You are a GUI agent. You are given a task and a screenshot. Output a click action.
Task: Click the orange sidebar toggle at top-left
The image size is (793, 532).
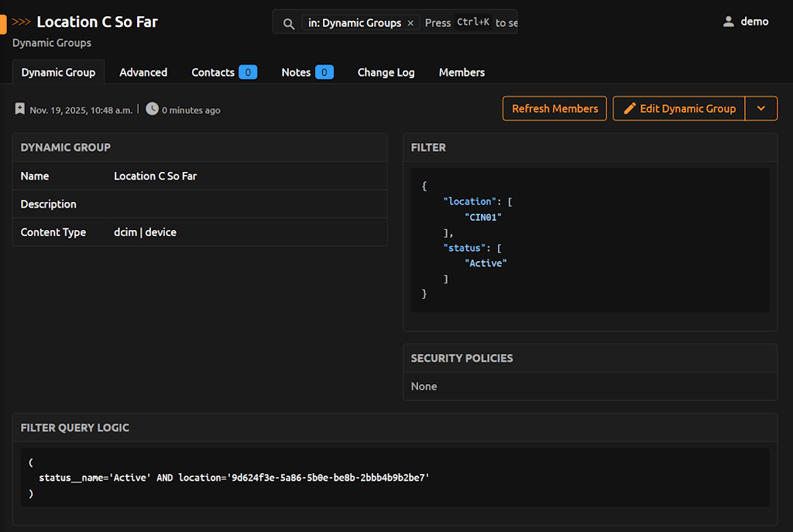click(3, 23)
